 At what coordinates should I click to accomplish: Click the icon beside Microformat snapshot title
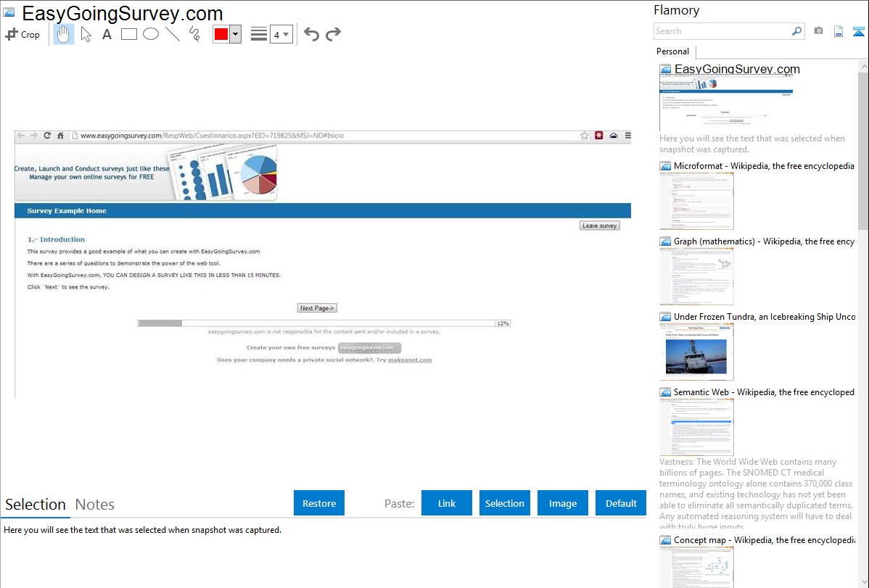click(665, 166)
